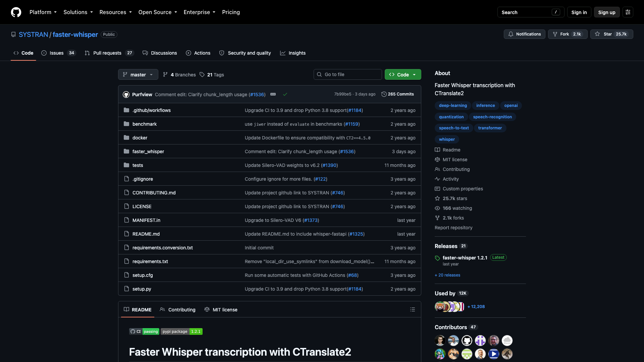Screen dimensions: 644x362
Task: Open the setup.py file
Action: 142,289
